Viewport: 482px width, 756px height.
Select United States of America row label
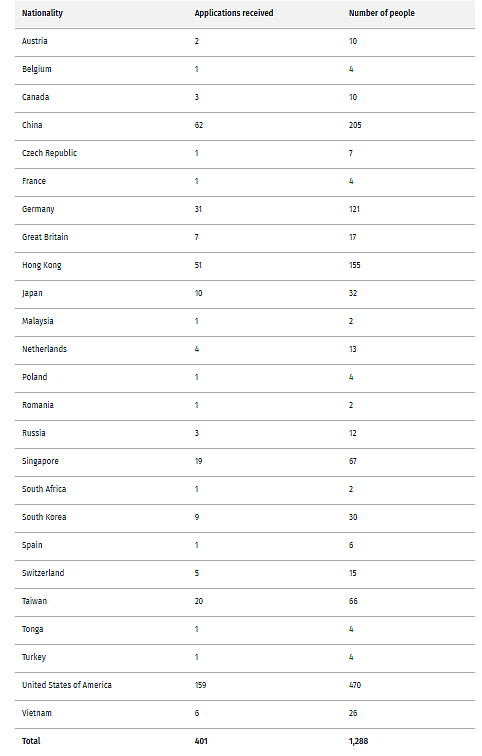[x=67, y=685]
